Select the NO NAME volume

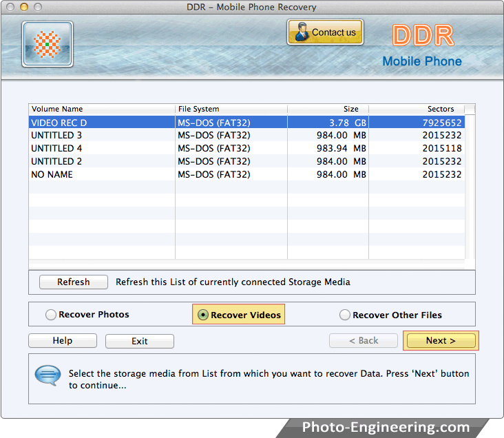coord(247,174)
